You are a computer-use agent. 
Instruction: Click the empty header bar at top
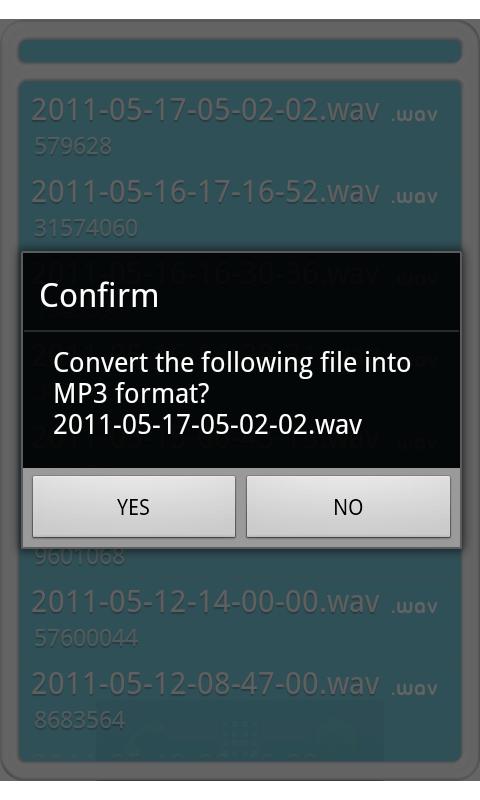[240, 51]
